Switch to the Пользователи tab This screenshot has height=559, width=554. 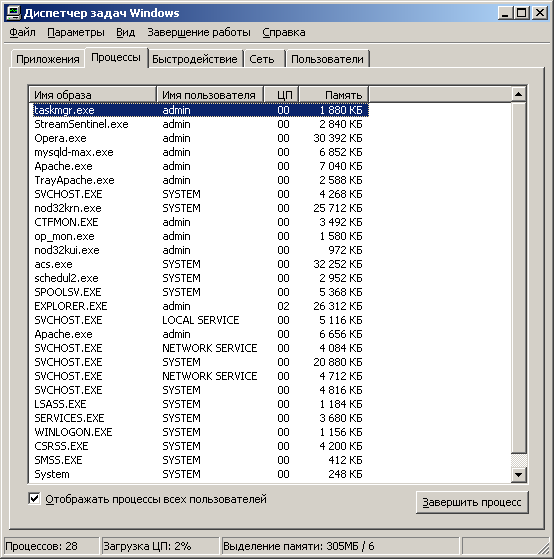[x=327, y=59]
